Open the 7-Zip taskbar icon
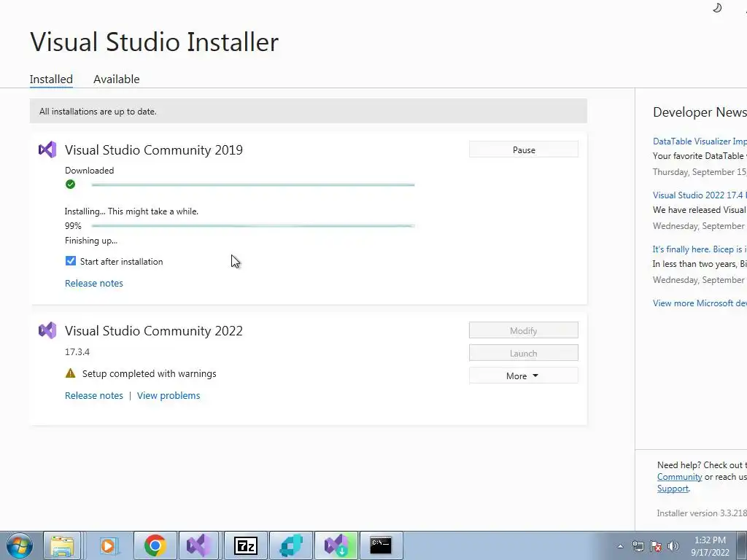 click(245, 545)
